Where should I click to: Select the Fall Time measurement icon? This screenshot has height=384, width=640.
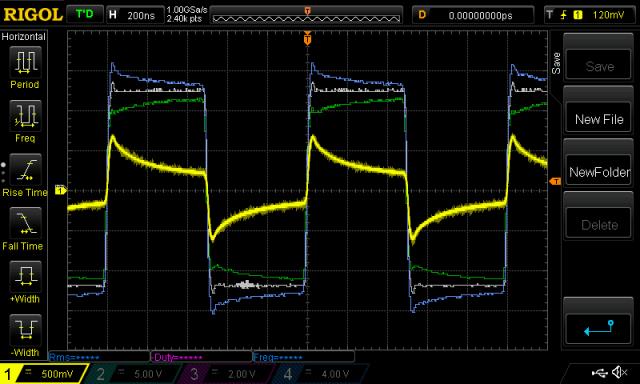25,223
